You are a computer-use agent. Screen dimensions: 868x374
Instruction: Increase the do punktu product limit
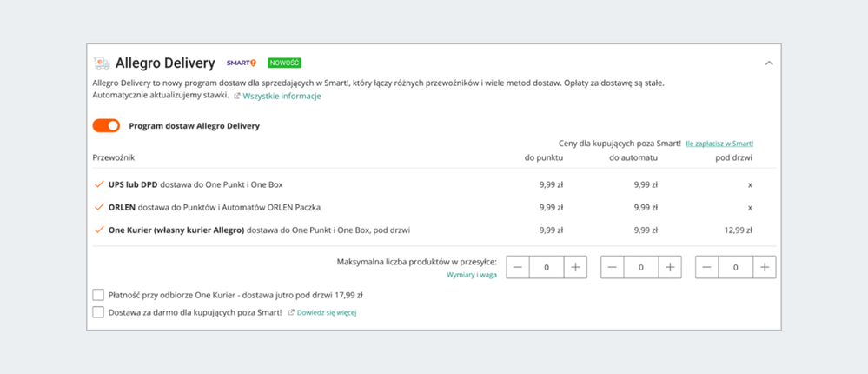[575, 267]
